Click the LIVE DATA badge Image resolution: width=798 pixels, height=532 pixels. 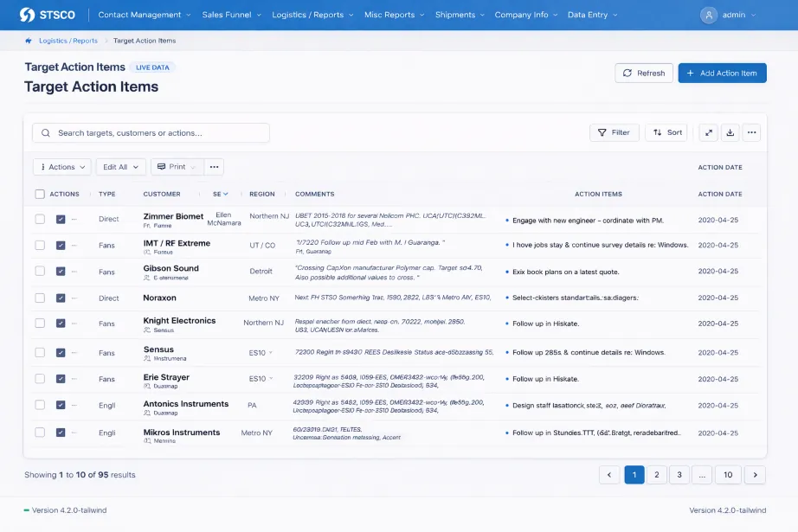152,67
